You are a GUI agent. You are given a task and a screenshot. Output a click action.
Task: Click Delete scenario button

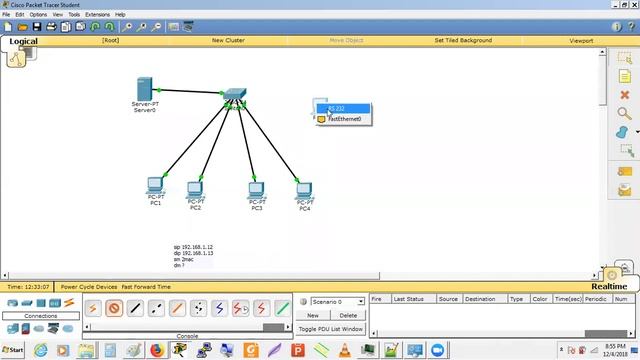pyautogui.click(x=348, y=316)
